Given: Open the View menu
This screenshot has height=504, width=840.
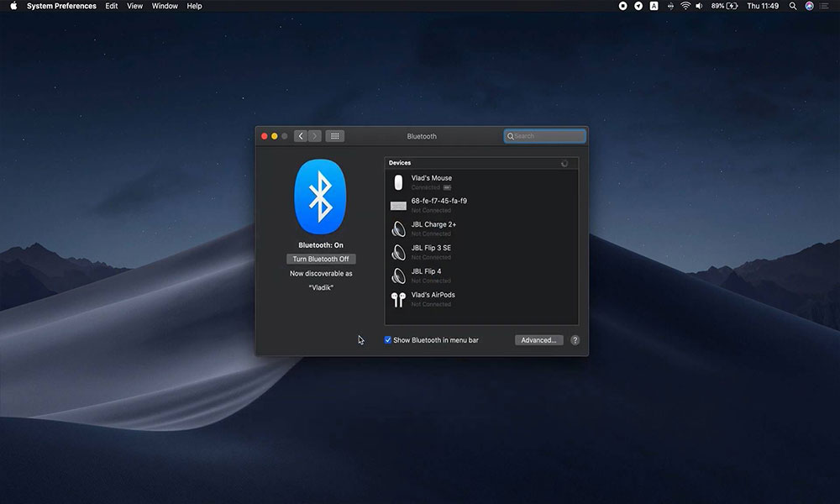Looking at the screenshot, I should [x=134, y=6].
